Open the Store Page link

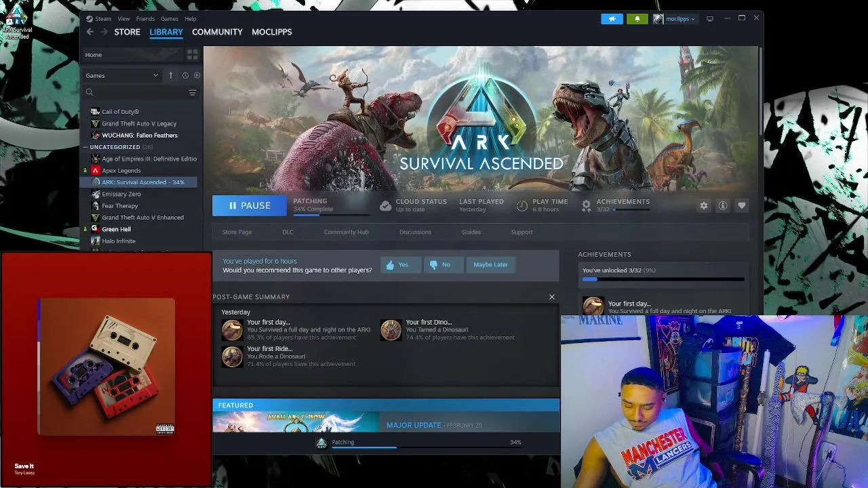coord(237,232)
